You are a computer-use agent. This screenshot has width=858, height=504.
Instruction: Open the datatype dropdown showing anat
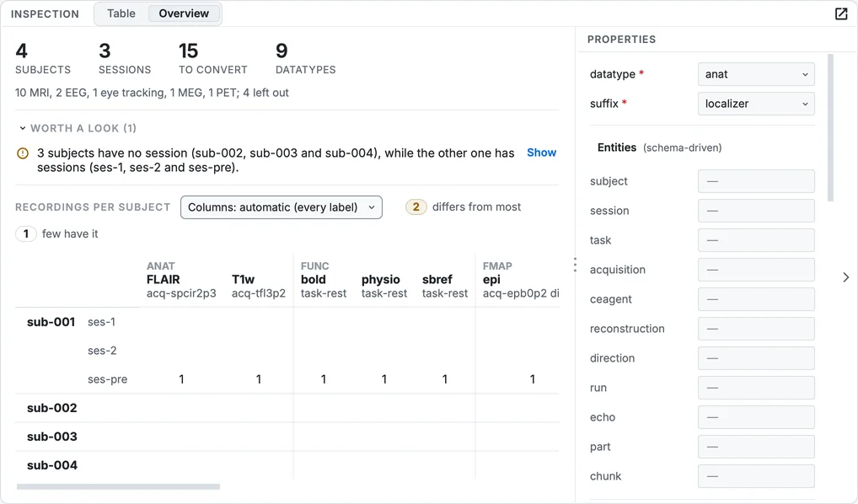tap(756, 74)
